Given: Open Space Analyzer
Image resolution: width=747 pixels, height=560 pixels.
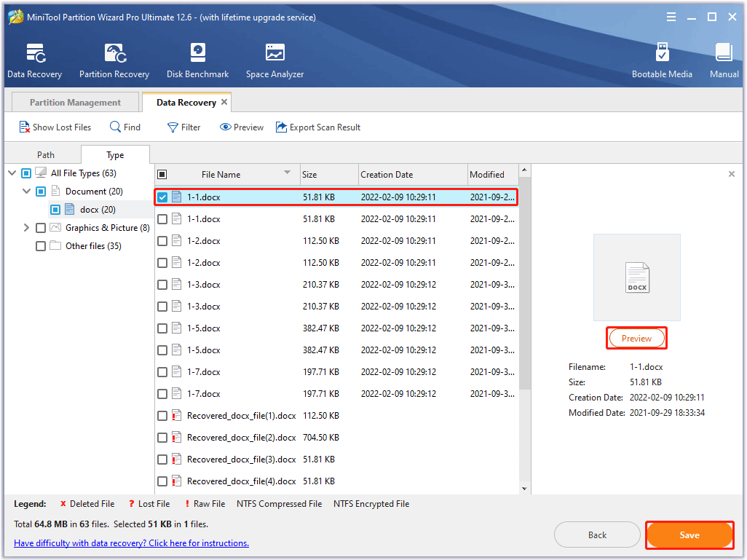Looking at the screenshot, I should (x=275, y=60).
